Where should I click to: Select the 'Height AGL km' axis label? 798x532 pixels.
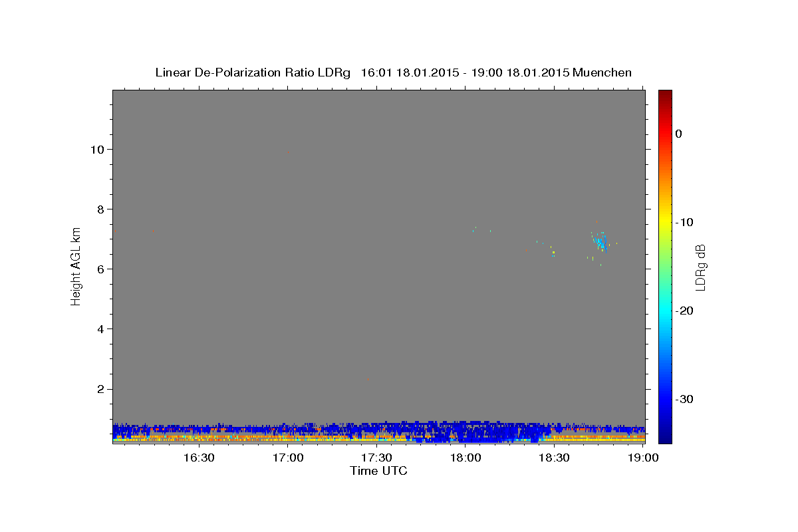pos(76,265)
